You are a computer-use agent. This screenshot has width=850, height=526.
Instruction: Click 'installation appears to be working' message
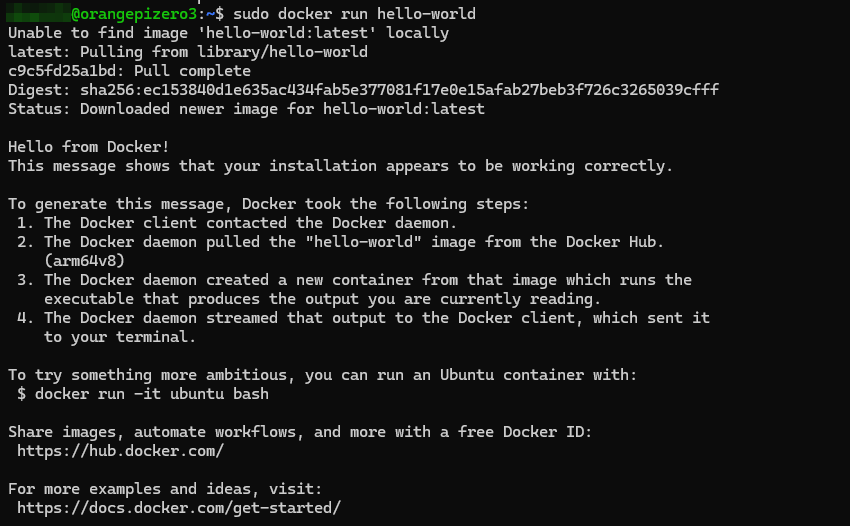(340, 166)
